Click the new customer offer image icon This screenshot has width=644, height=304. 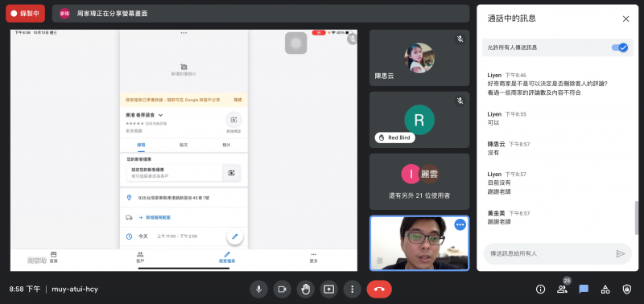coord(232,173)
